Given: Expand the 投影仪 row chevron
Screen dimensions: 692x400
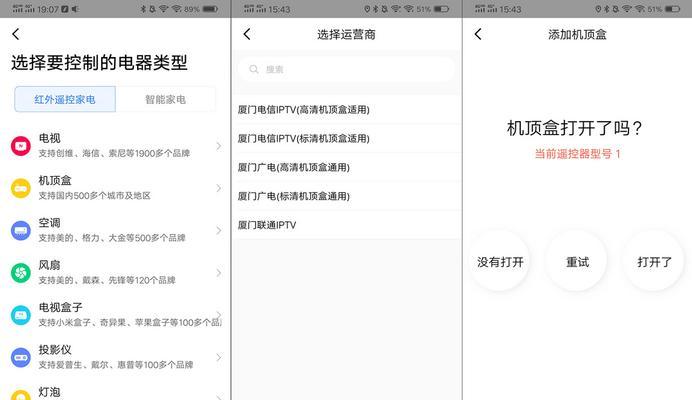Looking at the screenshot, I should point(219,357).
